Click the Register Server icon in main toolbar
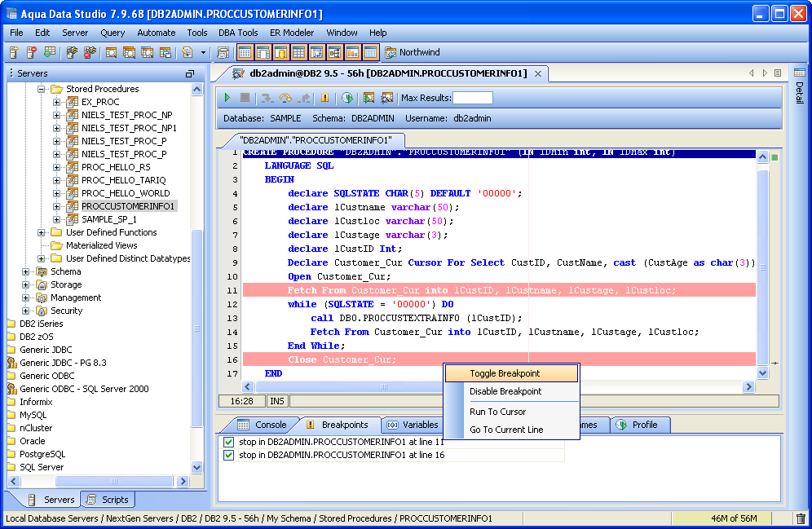This screenshot has width=812, height=529. pos(15,52)
